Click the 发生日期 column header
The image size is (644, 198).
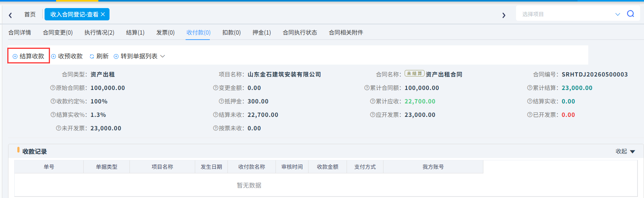click(211, 167)
